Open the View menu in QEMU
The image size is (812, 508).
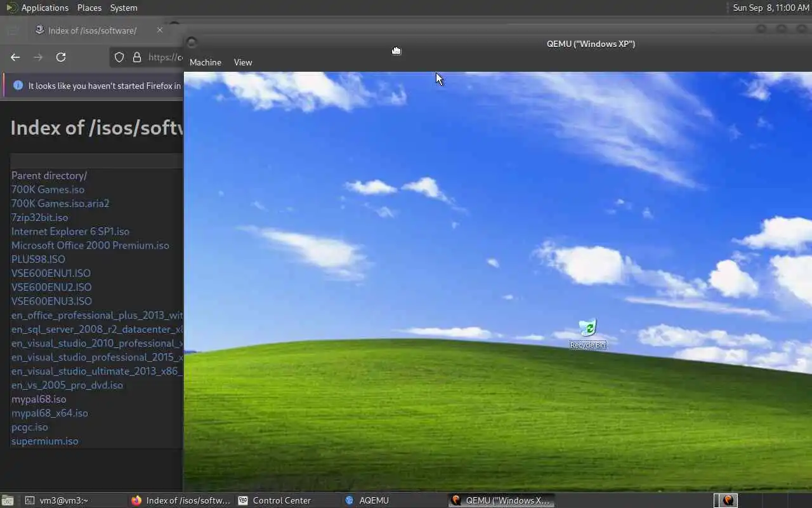pyautogui.click(x=243, y=62)
